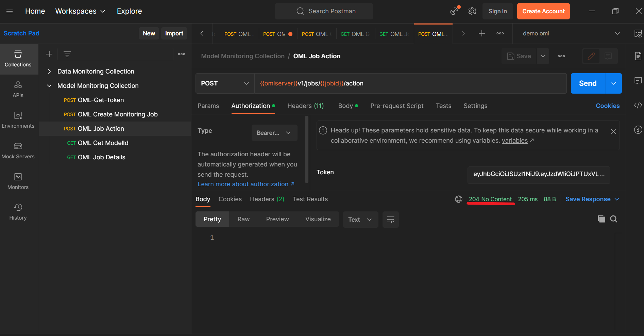
Task: Switch to the Params tab
Action: [208, 106]
